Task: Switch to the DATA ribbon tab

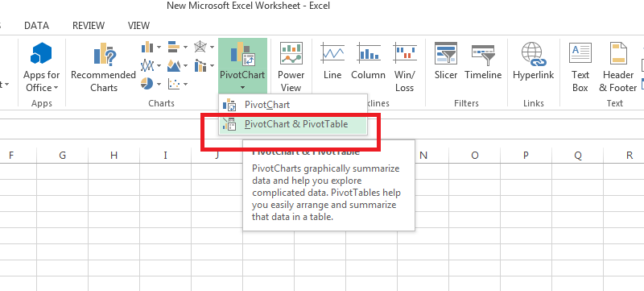Action: (x=36, y=26)
